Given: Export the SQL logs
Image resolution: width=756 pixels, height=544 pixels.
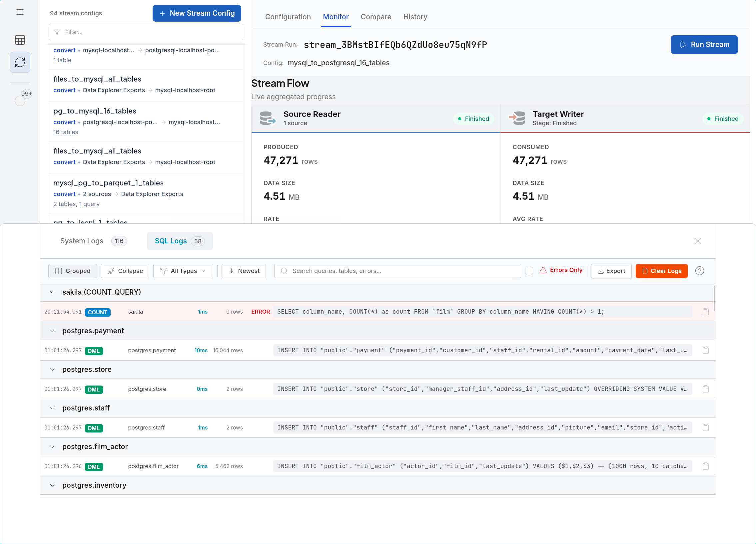Looking at the screenshot, I should (x=611, y=271).
